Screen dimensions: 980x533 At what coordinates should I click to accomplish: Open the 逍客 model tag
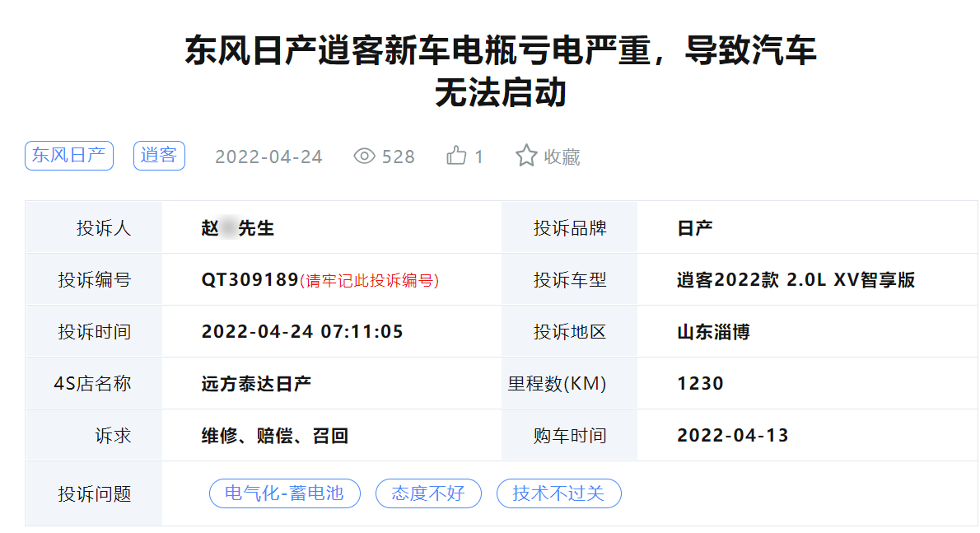click(x=159, y=156)
